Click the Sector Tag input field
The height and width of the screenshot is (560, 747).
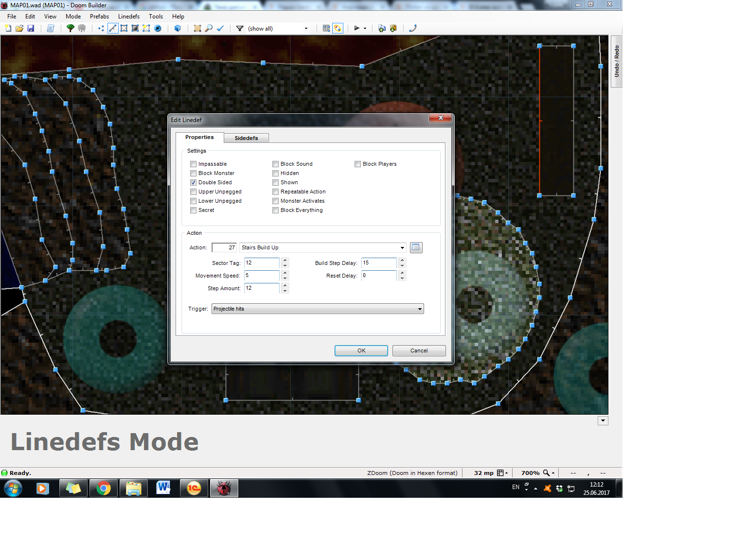(262, 263)
